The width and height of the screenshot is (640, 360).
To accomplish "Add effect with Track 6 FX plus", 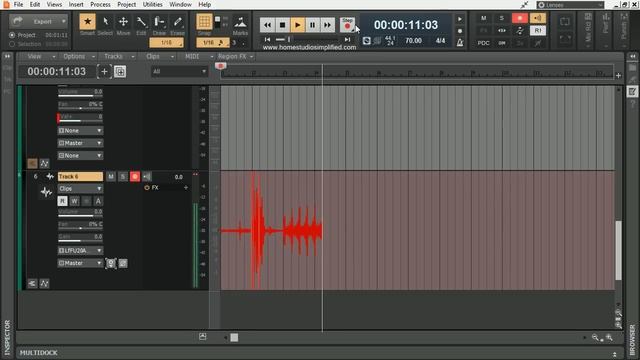I will 186,188.
